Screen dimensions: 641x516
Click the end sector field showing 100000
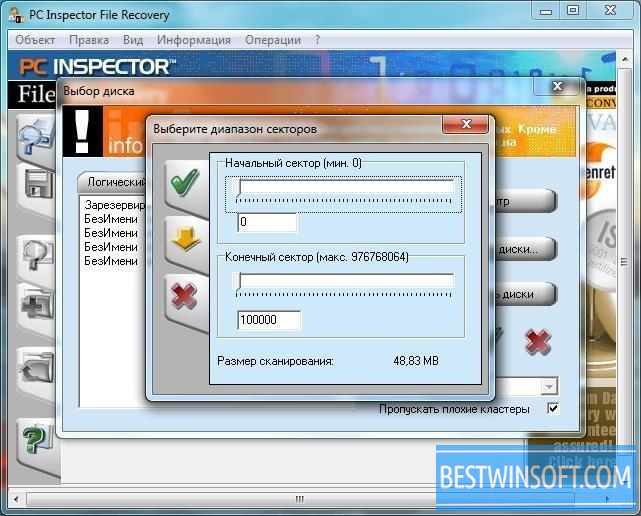(269, 320)
